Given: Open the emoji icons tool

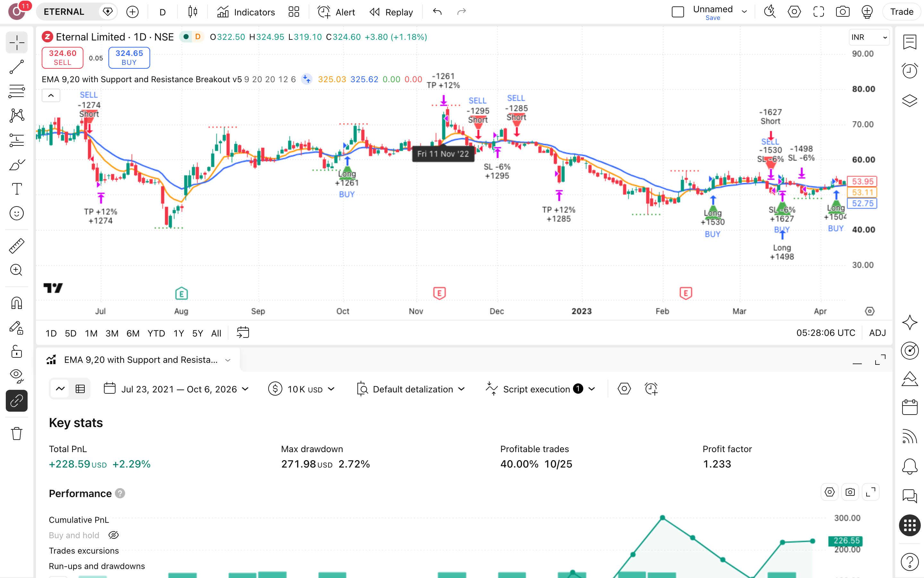Looking at the screenshot, I should click(x=17, y=213).
